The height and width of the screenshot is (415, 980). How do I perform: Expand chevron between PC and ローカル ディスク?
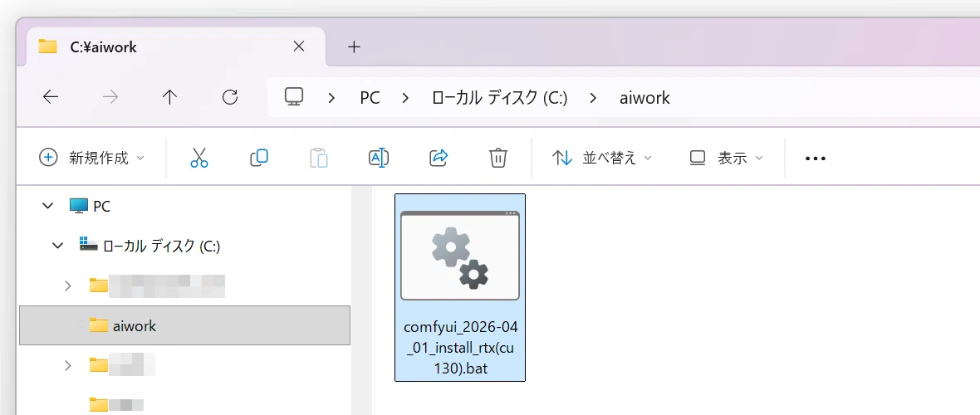point(406,97)
